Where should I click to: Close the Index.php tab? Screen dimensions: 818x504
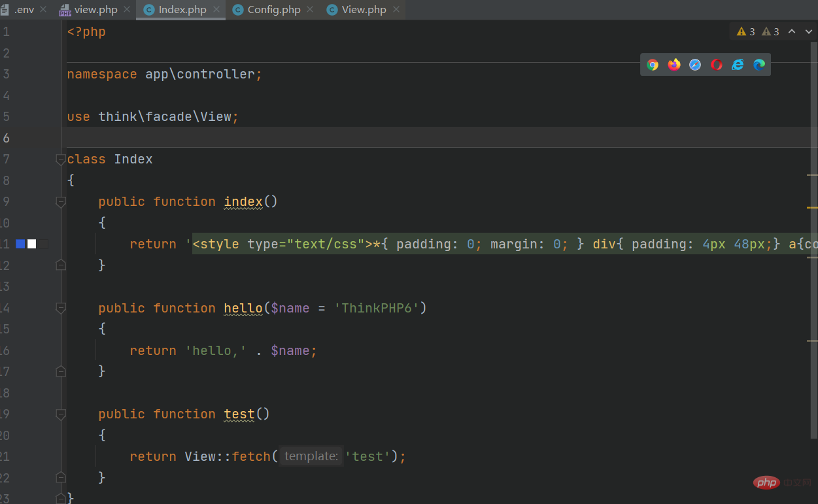pos(216,10)
